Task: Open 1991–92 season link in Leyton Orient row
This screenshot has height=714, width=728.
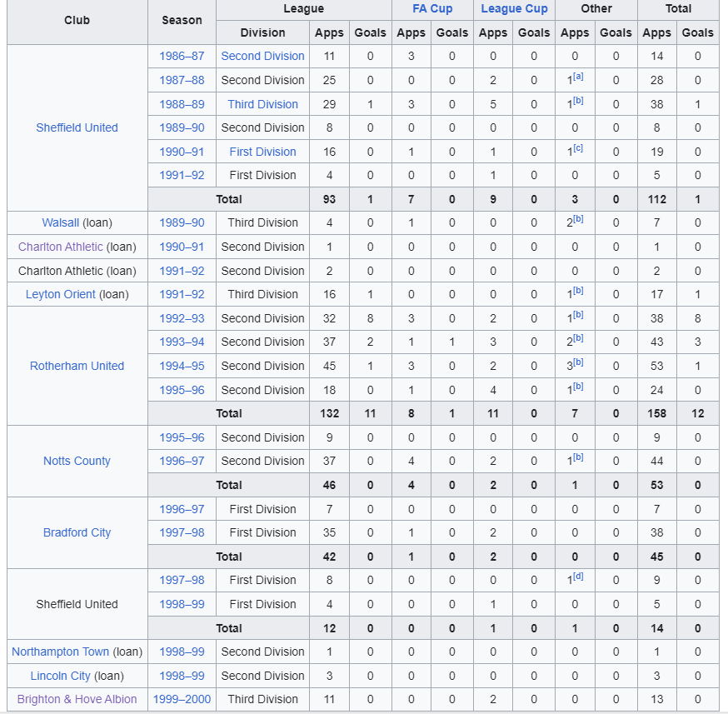Action: pyautogui.click(x=182, y=294)
